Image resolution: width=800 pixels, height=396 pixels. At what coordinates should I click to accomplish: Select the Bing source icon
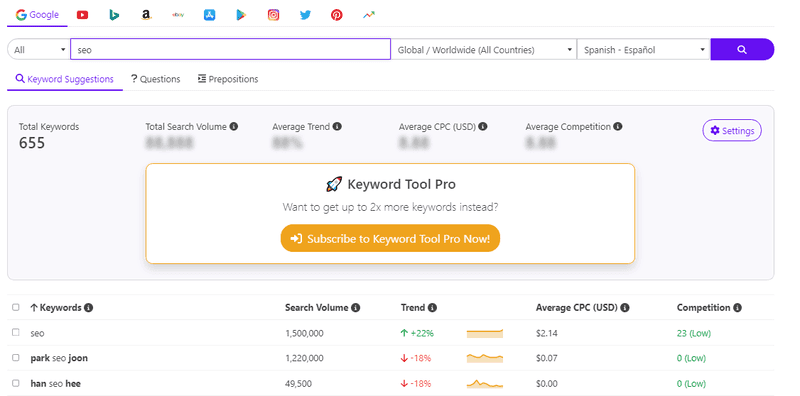point(114,15)
